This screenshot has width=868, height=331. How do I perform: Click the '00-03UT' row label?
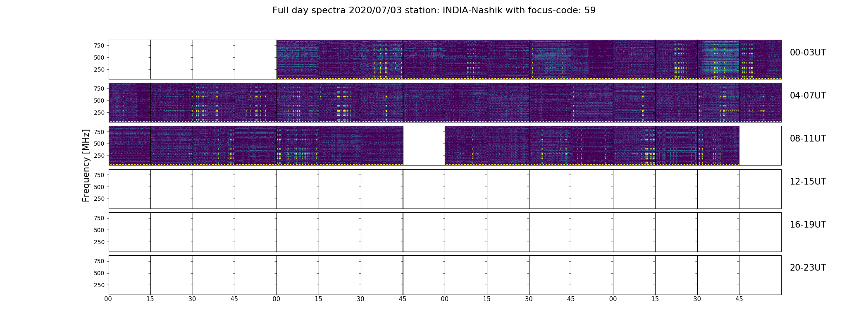(x=808, y=53)
